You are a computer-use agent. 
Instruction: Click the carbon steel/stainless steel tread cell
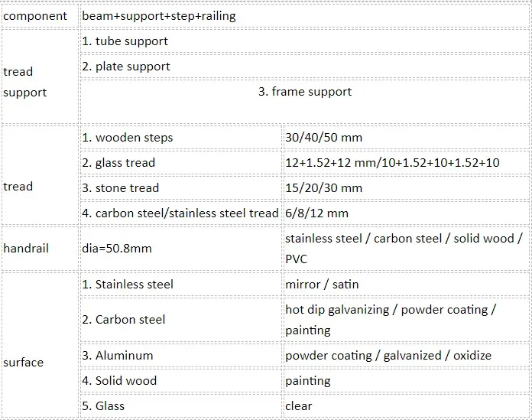tap(180, 213)
